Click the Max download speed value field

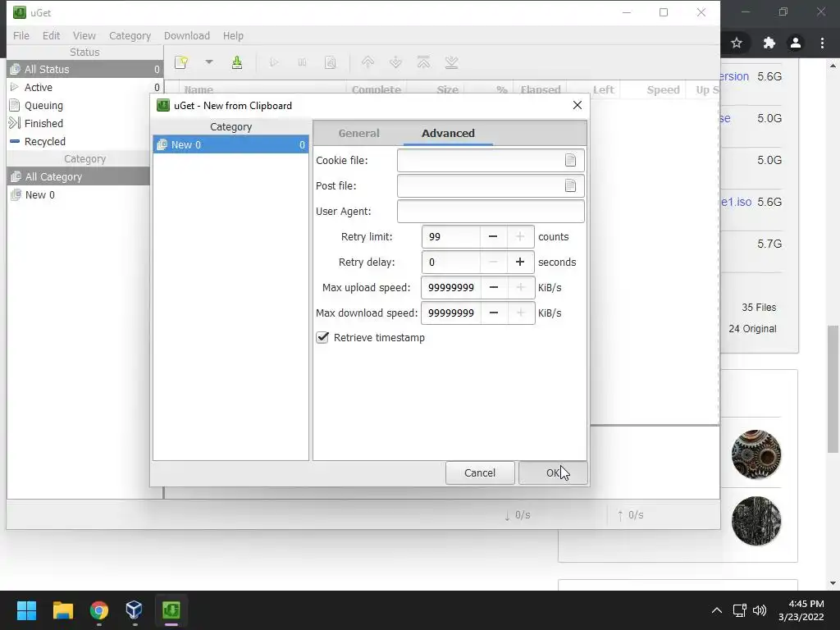click(451, 313)
